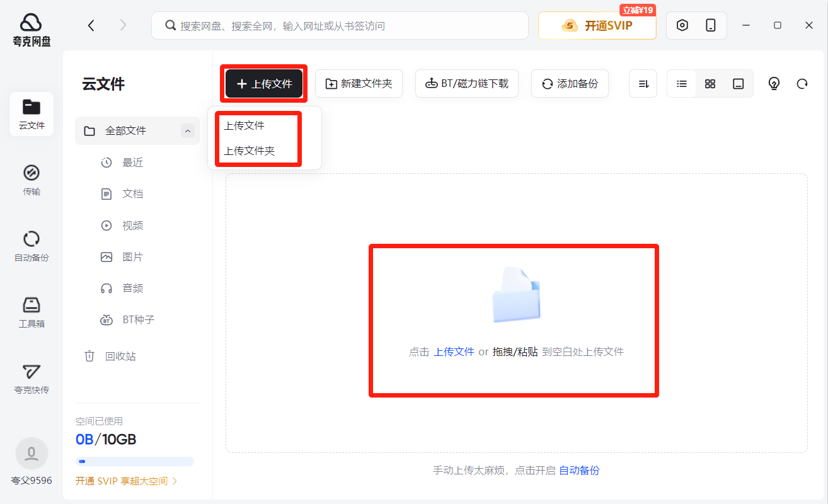Open the 视频 videos category
Screen dimensions: 828x504
pos(122,226)
